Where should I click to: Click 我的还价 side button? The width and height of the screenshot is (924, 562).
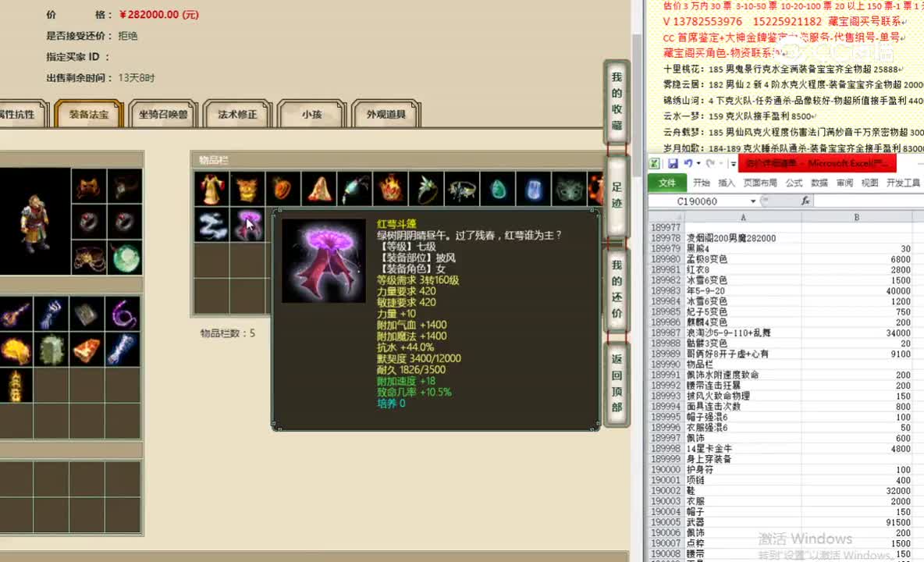pyautogui.click(x=617, y=290)
